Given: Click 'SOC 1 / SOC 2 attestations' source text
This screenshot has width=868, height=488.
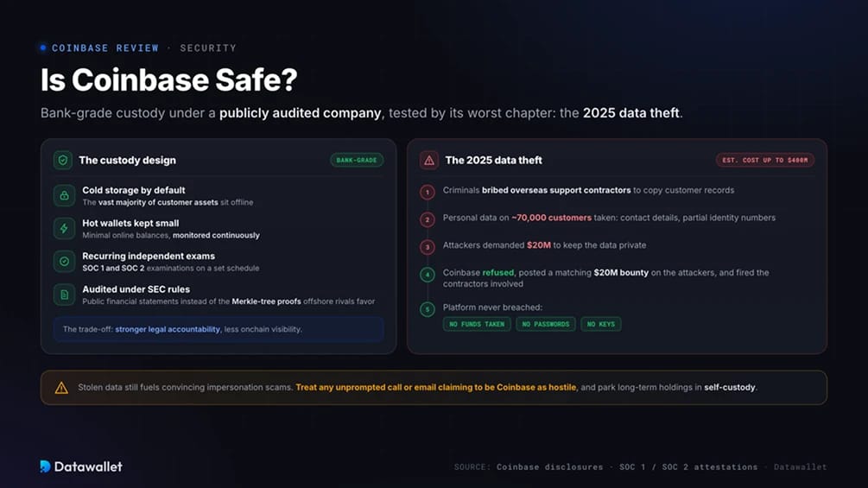Looking at the screenshot, I should click(688, 467).
